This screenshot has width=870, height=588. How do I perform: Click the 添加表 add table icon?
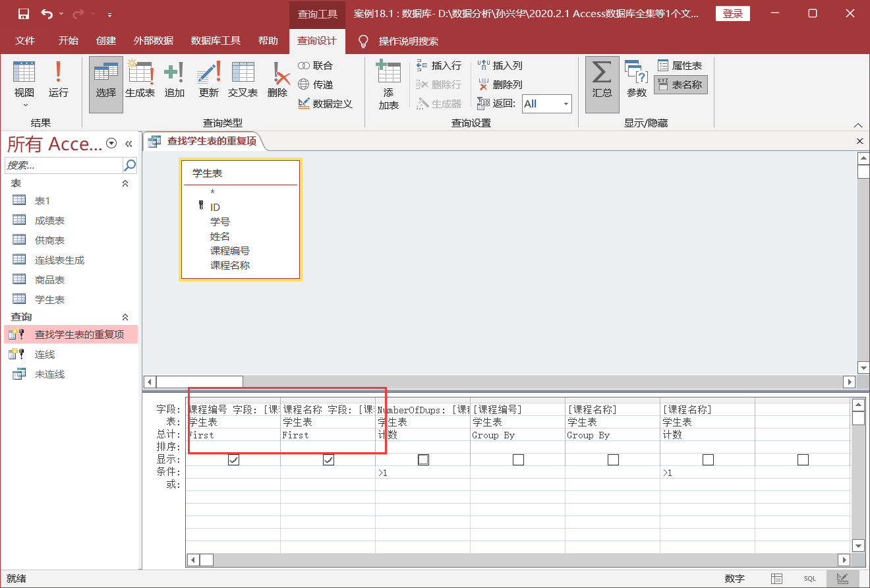[x=389, y=84]
